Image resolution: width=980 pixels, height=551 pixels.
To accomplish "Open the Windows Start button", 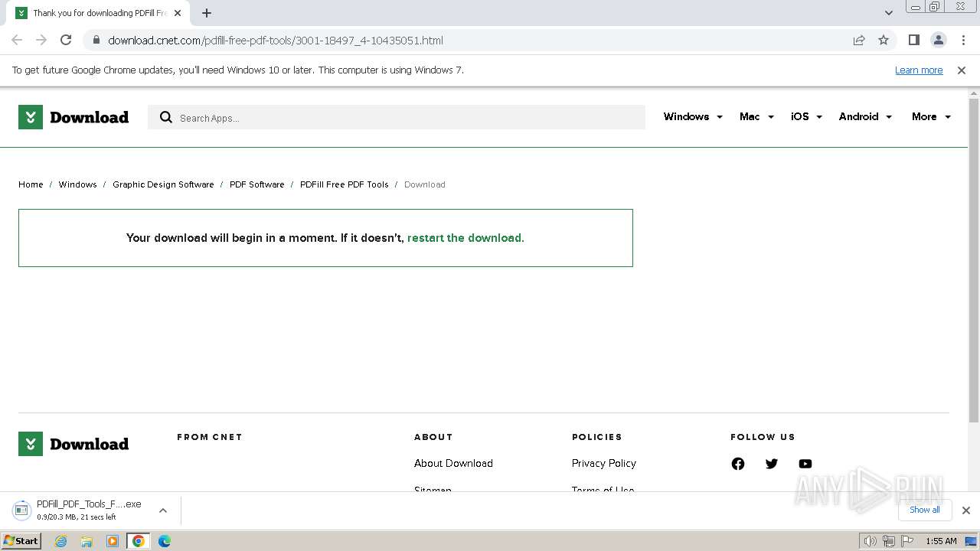I will click(x=21, y=541).
